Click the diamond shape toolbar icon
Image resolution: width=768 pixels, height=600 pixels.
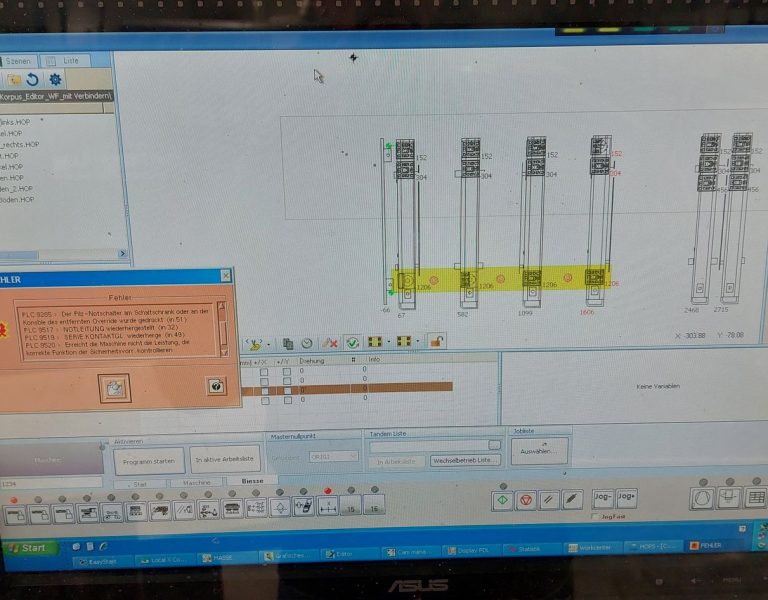[280, 508]
